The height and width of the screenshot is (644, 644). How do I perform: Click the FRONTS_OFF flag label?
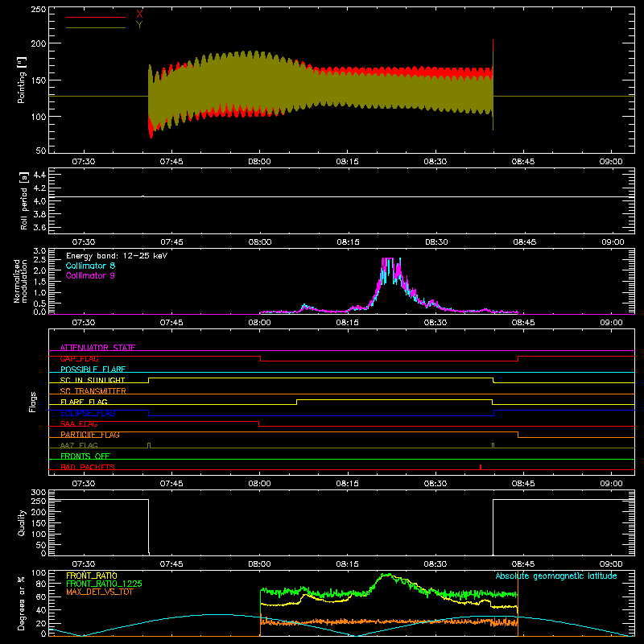tap(85, 456)
